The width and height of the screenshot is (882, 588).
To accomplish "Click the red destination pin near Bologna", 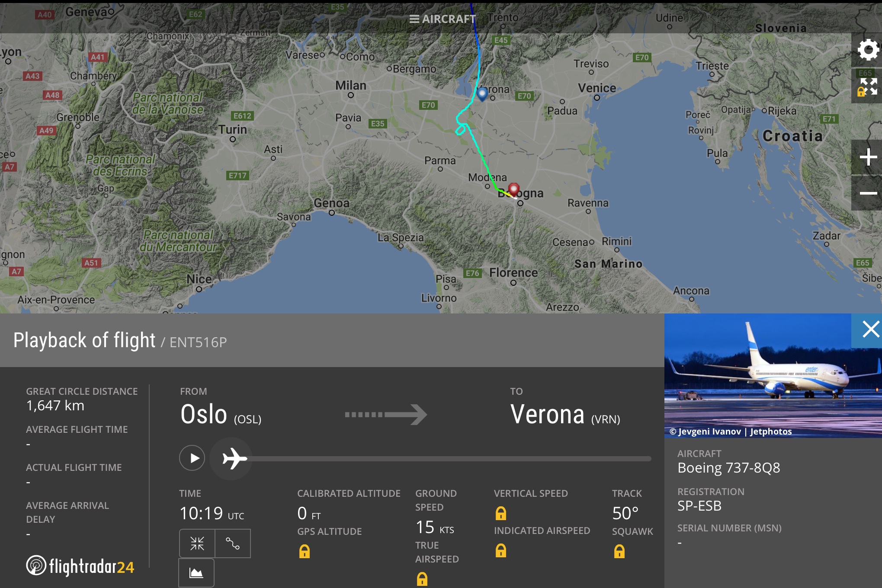I will tap(513, 189).
